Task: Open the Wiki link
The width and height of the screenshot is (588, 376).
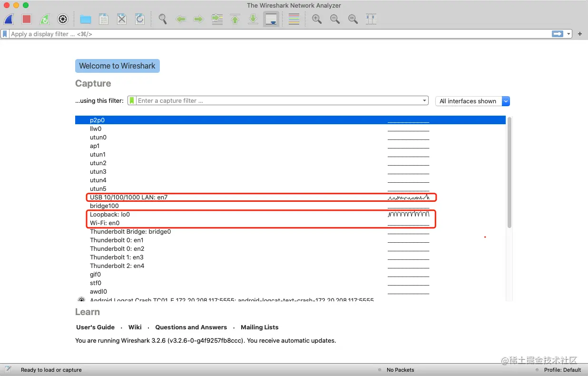Action: click(135, 327)
